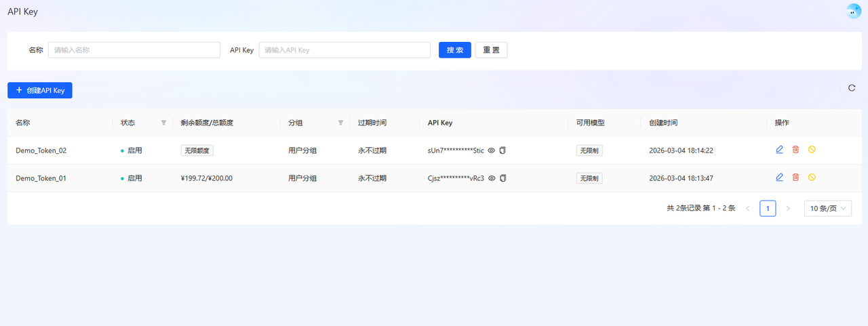
Task: Go to the next page arrow
Action: [788, 208]
